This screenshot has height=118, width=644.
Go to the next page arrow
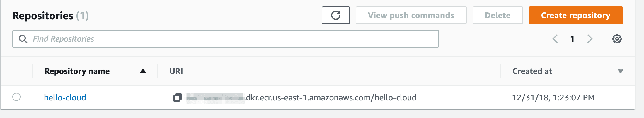590,39
